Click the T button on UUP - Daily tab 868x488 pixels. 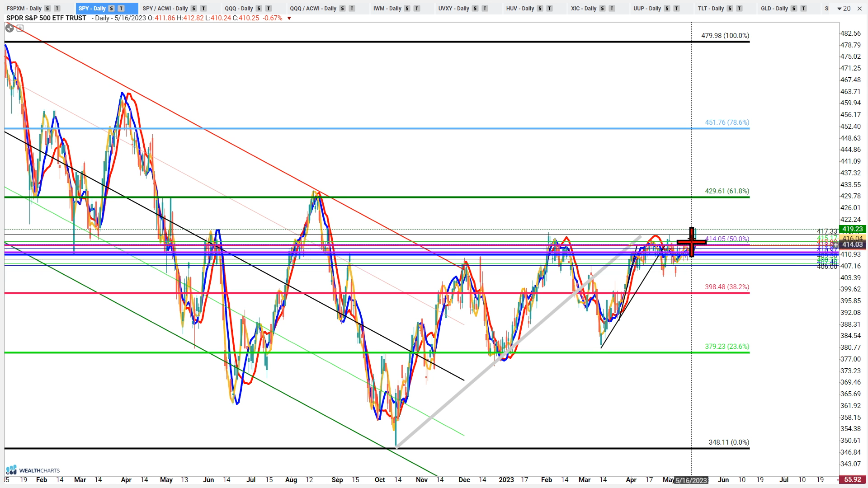(676, 9)
